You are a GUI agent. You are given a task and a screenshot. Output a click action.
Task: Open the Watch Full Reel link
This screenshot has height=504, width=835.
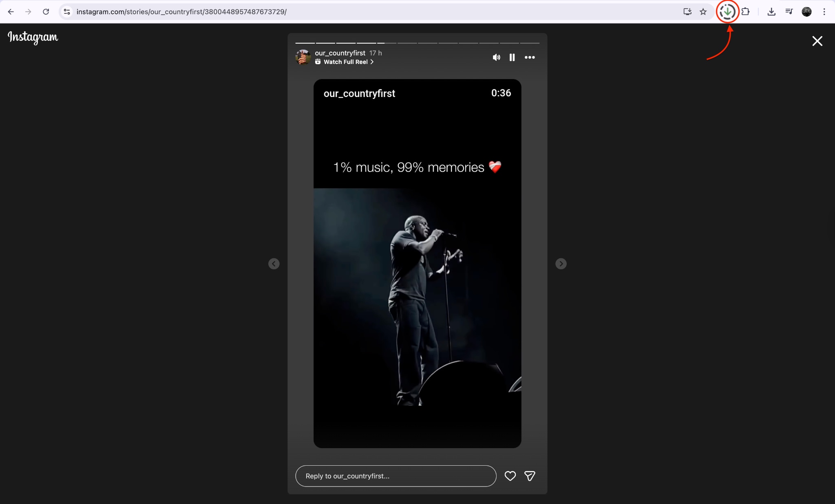coord(345,62)
